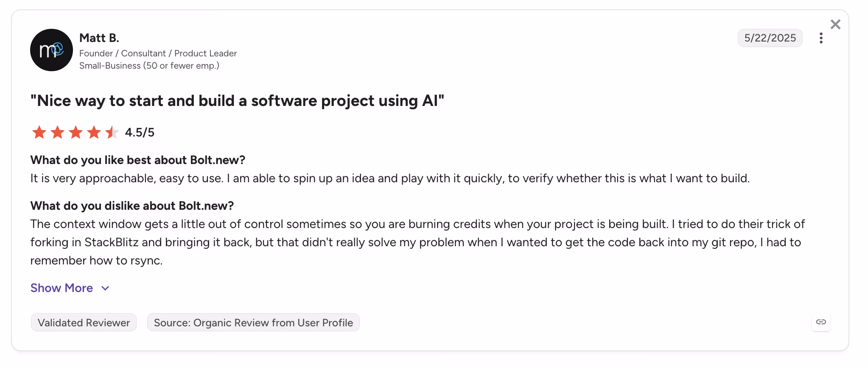Click the Source: Organic Review badge
Screen dimensions: 868x367
[253, 323]
